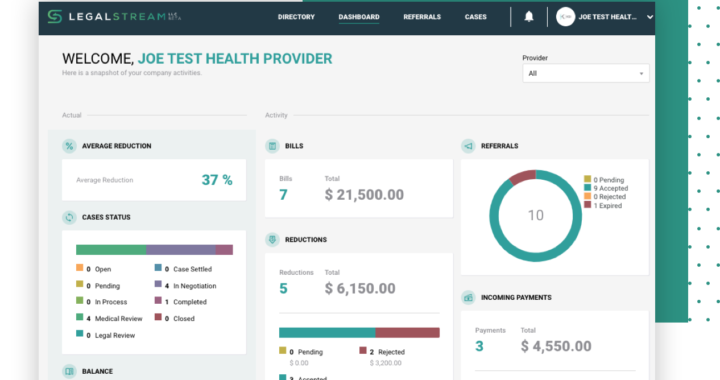Click the Legal Review teal swatch
The width and height of the screenshot is (720, 380).
tap(79, 334)
